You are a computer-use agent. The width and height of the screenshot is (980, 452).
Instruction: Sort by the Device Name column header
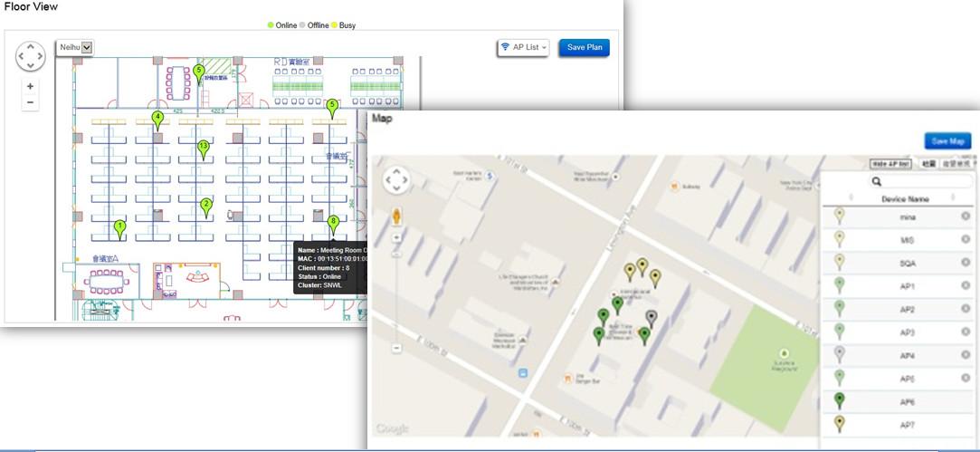tap(907, 198)
